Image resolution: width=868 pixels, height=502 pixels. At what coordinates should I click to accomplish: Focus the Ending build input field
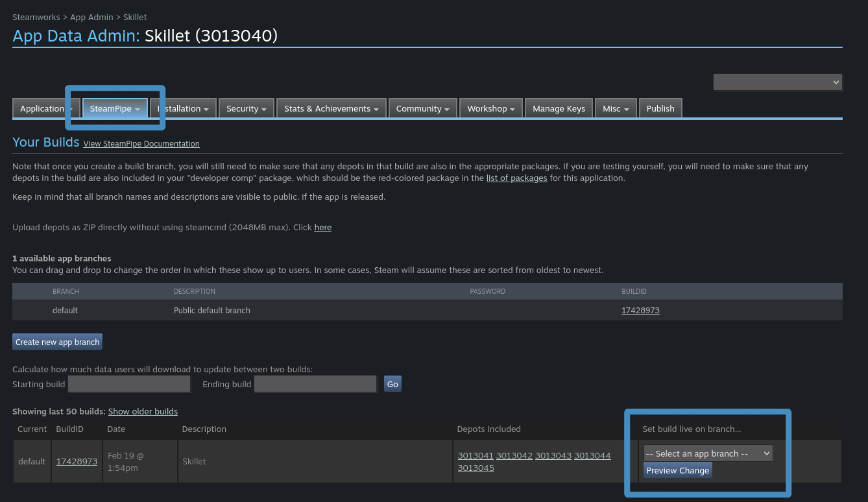315,384
